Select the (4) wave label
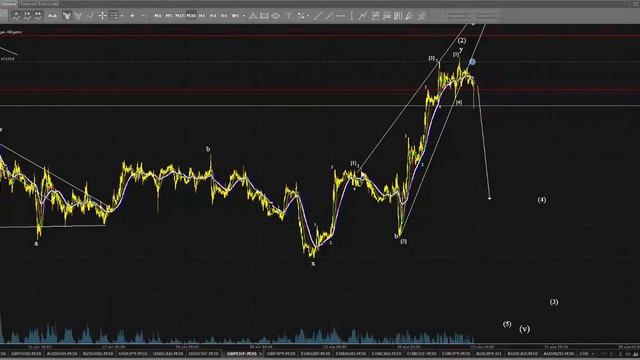 click(542, 200)
